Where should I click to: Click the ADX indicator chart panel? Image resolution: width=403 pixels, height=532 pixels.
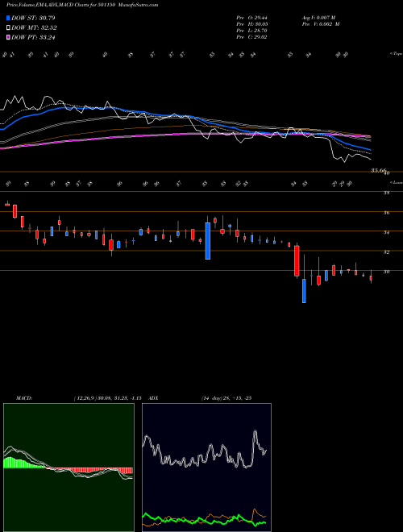tap(206, 468)
